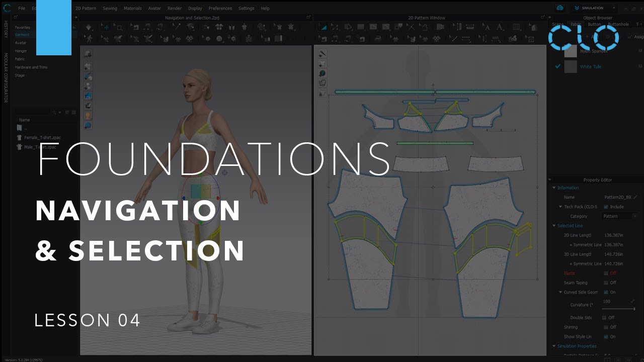Image resolution: width=644 pixels, height=362 pixels.
Task: Select the 2D text annotation tool
Action: tap(486, 27)
